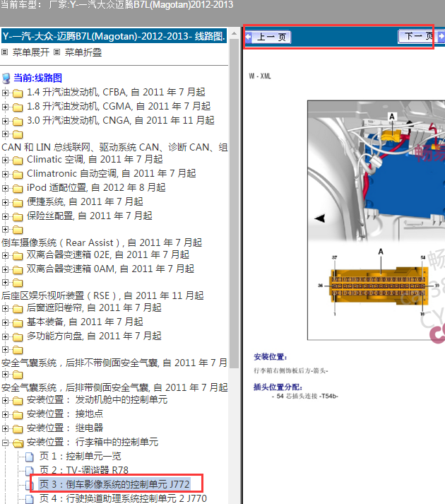The height and width of the screenshot is (504, 445).
Task: Click open folder icon of 行李箱中的控制单元
Action: (x=18, y=443)
